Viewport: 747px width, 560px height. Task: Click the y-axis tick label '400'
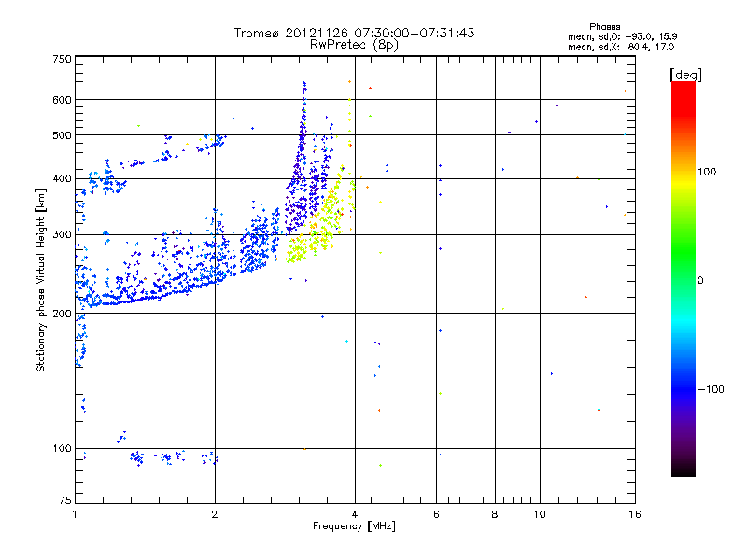click(62, 179)
